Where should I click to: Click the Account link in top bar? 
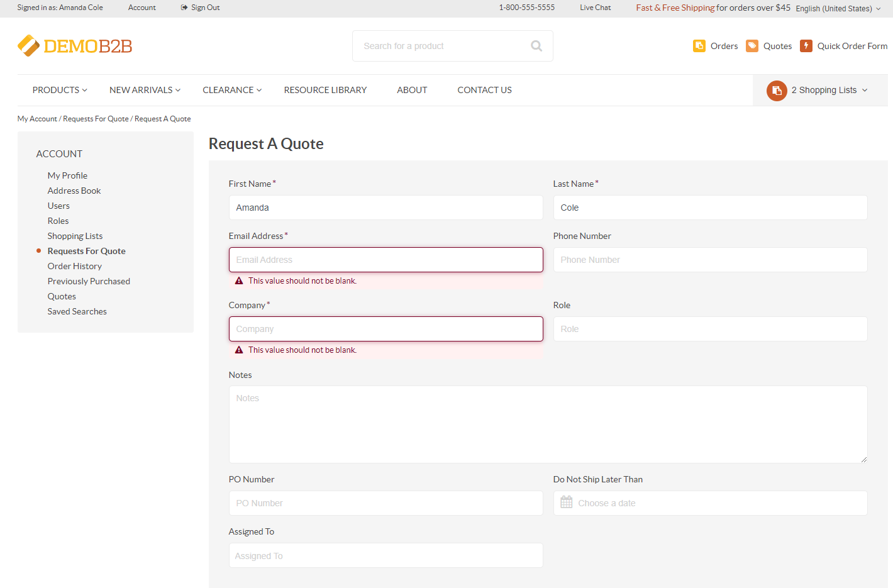tap(142, 8)
